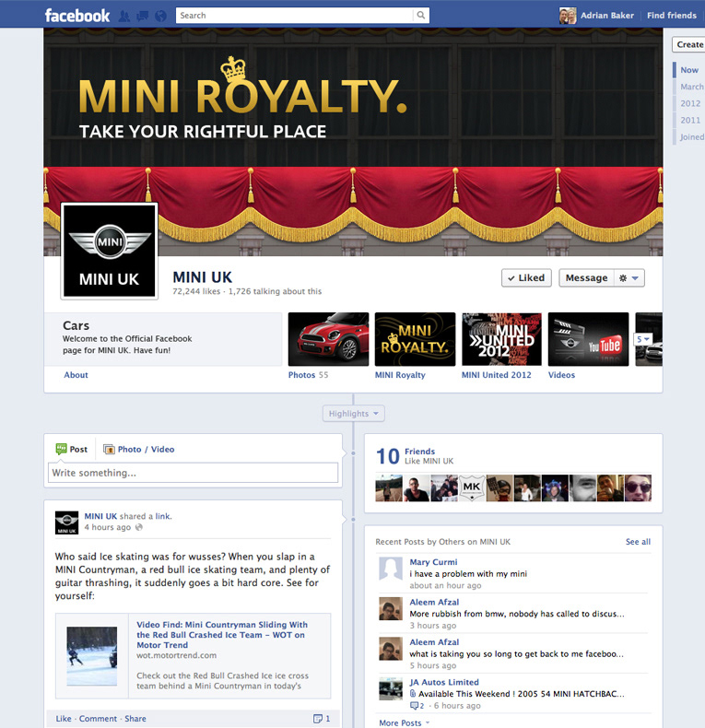
Task: Click the Write something field
Action: (x=193, y=473)
